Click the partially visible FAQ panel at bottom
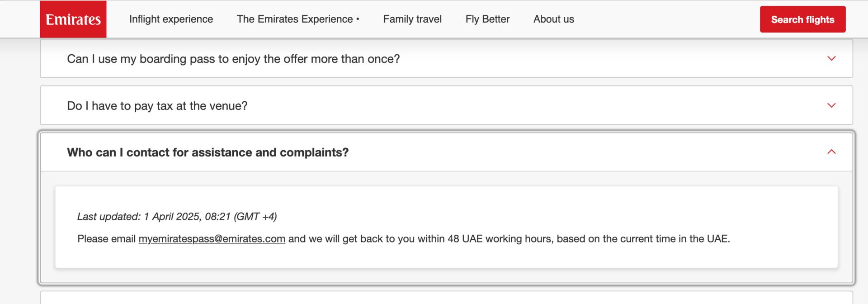Screen dimensions: 868x304 (x=446, y=298)
